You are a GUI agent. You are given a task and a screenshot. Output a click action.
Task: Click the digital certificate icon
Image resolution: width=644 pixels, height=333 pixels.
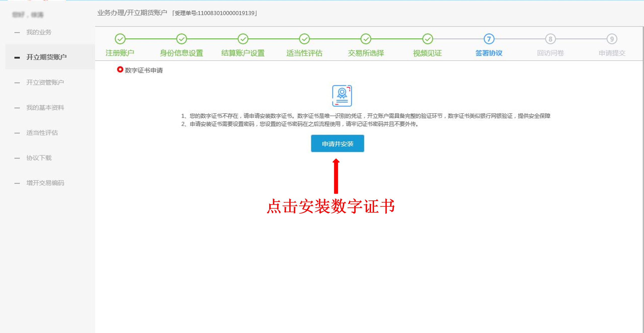[x=342, y=96]
